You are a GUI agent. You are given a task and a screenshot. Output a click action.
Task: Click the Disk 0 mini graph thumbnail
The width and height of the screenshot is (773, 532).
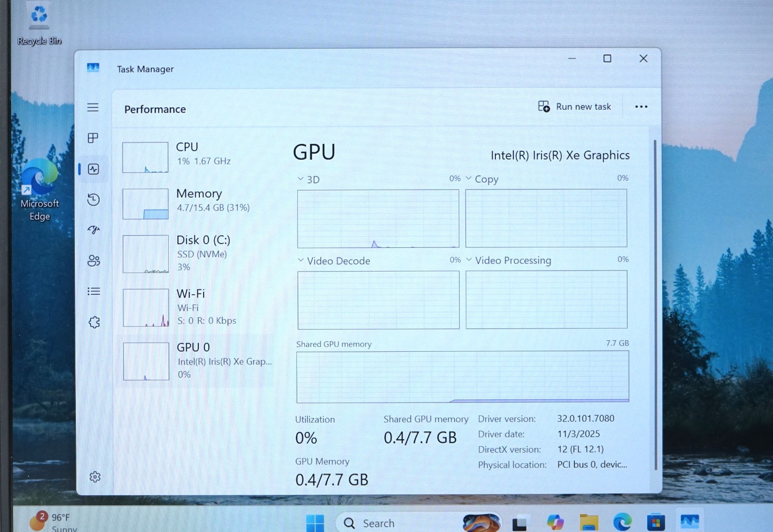(x=146, y=254)
